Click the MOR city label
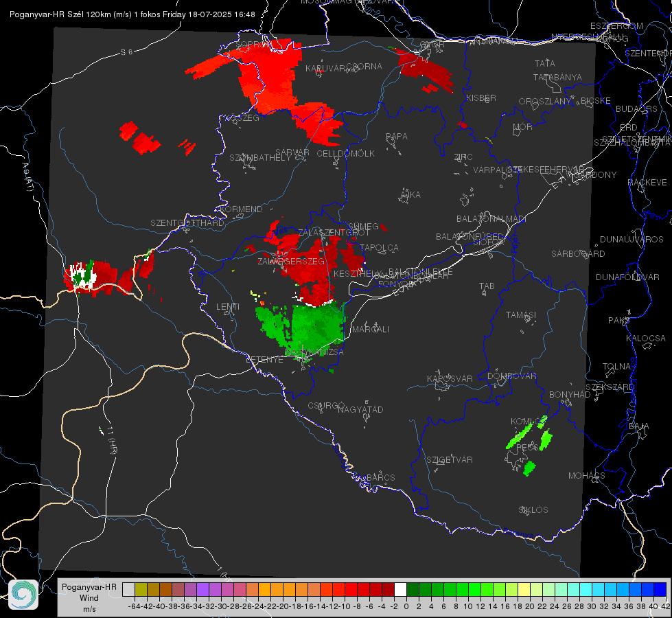The width and height of the screenshot is (672, 618). (x=523, y=127)
